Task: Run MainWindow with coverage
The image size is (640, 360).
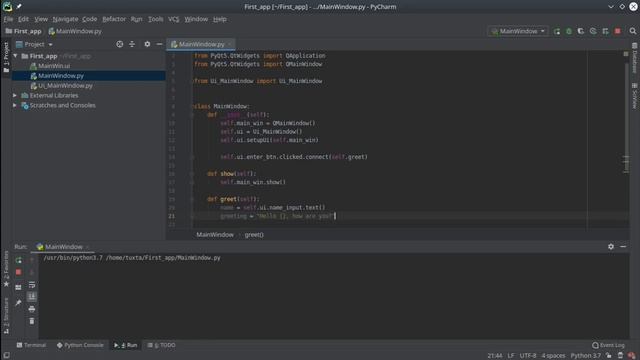Action: [x=580, y=31]
